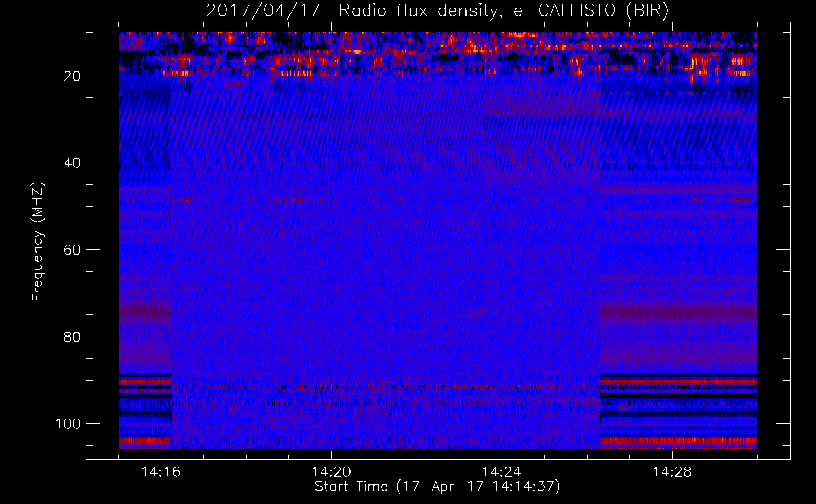
Task: Click the plot title 'Radio flux density, e-CALLISTO (BIR)'
Action: pyautogui.click(x=503, y=11)
